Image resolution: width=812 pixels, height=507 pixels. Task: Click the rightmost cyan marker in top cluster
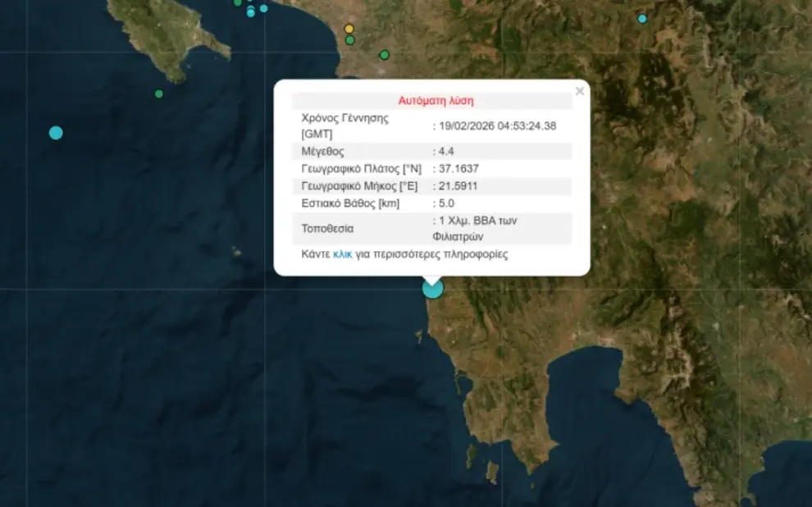[263, 8]
